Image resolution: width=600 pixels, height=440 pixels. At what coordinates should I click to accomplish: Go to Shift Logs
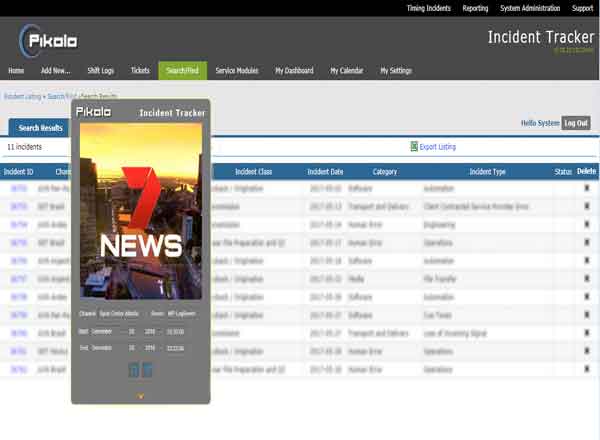(x=101, y=70)
